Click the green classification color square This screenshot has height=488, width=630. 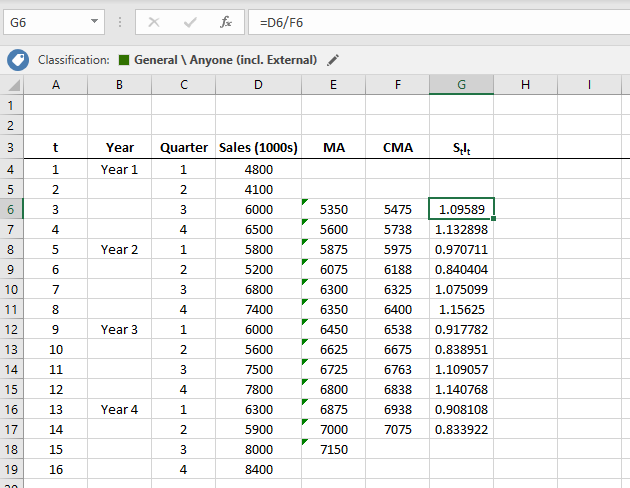pyautogui.click(x=124, y=60)
